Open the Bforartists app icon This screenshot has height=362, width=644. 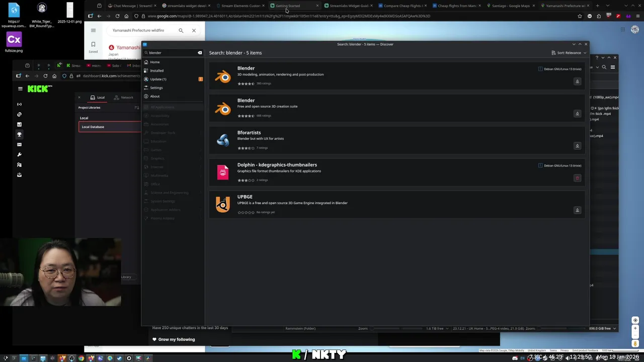[223, 140]
